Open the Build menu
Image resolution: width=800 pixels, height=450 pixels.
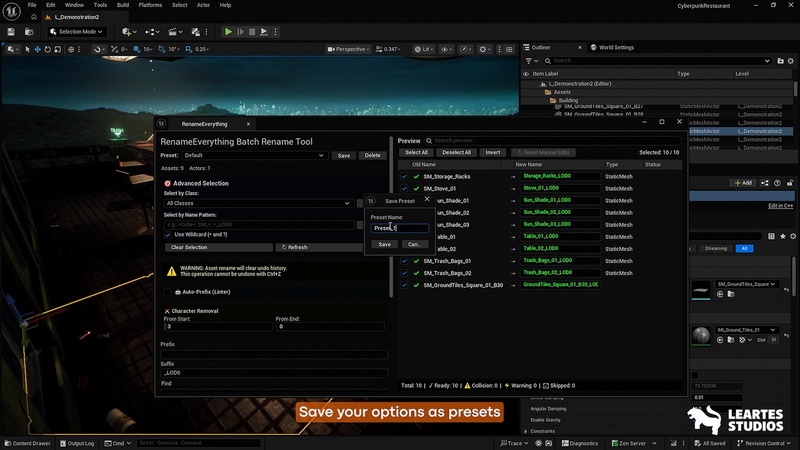pyautogui.click(x=122, y=5)
